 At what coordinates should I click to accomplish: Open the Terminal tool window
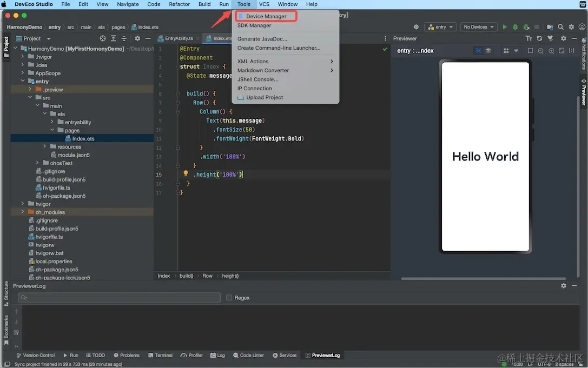pyautogui.click(x=160, y=355)
